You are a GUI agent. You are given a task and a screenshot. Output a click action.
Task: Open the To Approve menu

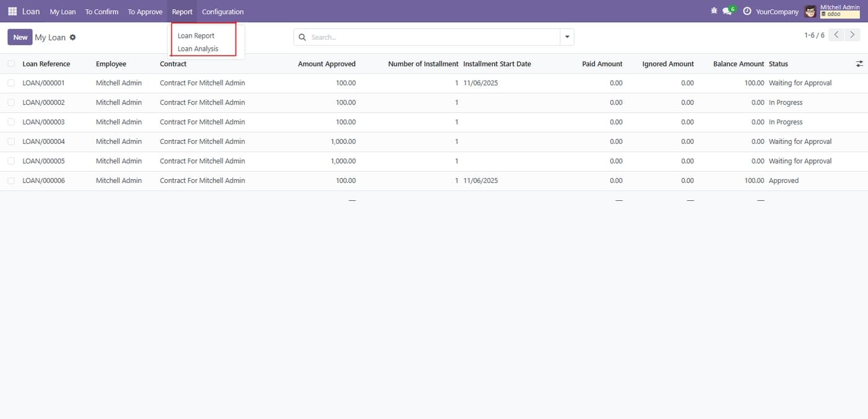point(145,11)
